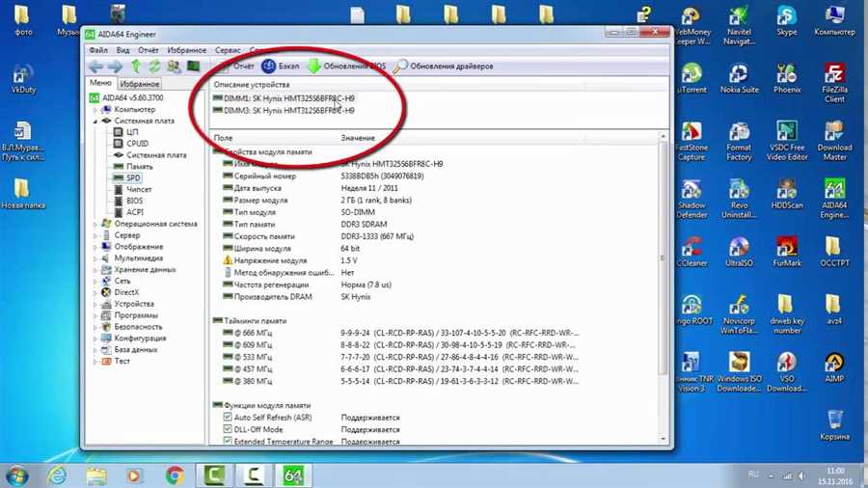Image resolution: width=868 pixels, height=488 pixels.
Task: Open the Сервис menu
Action: click(228, 50)
